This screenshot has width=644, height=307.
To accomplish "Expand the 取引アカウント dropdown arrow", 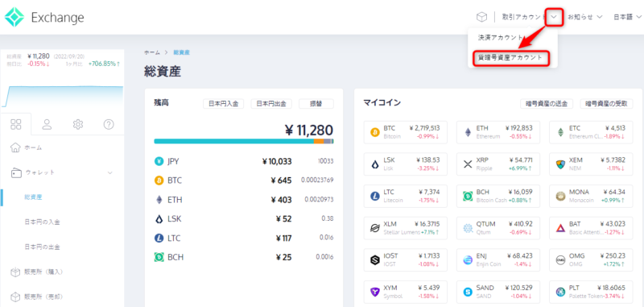I will point(554,17).
